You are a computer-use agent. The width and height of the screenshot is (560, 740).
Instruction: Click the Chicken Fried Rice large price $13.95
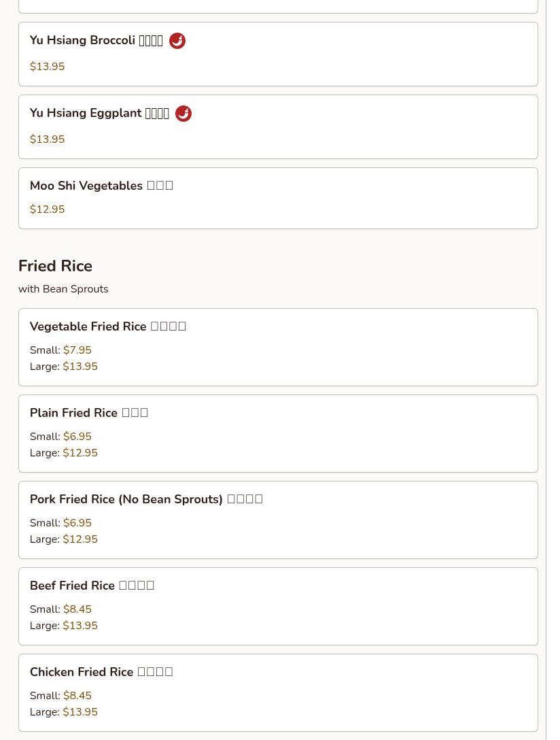tap(80, 712)
